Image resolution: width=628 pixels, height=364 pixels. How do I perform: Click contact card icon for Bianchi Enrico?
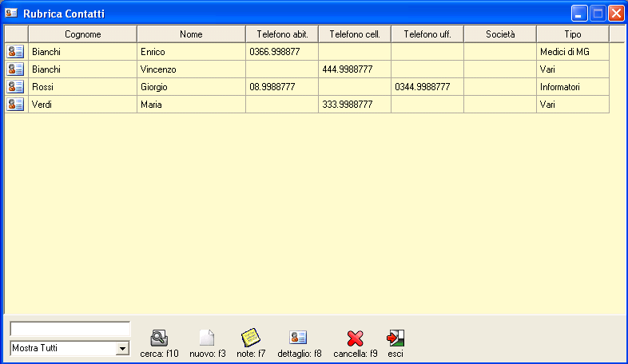(16, 52)
